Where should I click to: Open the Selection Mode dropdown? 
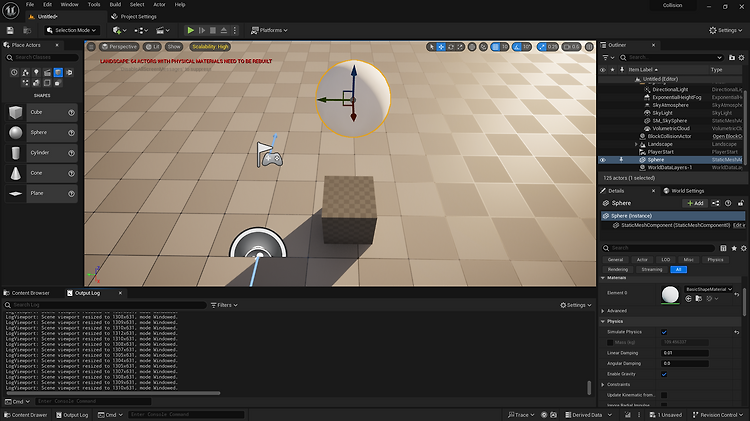coord(72,30)
